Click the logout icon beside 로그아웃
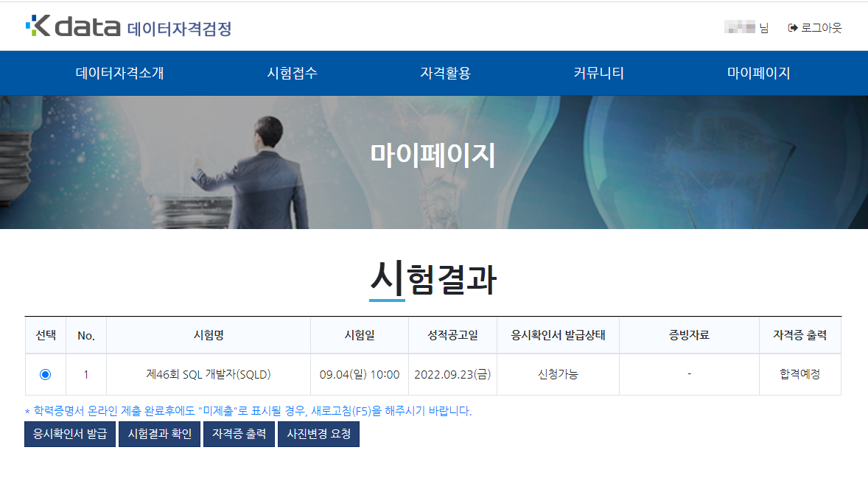The width and height of the screenshot is (868, 492). pos(792,28)
